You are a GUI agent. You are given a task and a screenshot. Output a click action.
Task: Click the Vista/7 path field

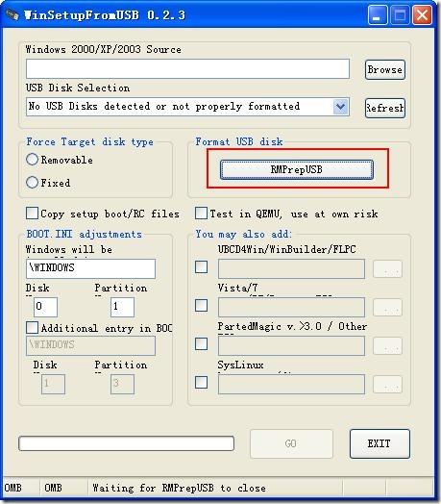(x=291, y=307)
